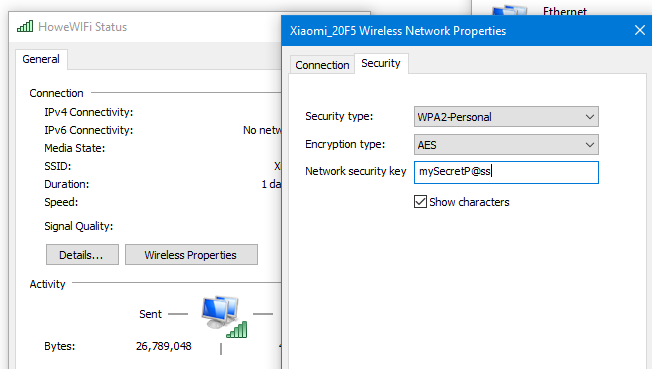Switch to the Connection tab
The height and width of the screenshot is (369, 652).
[322, 65]
